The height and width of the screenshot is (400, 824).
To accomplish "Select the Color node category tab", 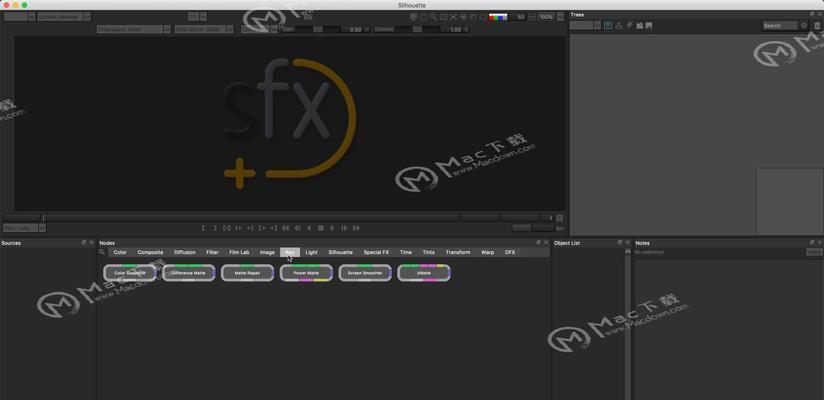I will pos(120,252).
